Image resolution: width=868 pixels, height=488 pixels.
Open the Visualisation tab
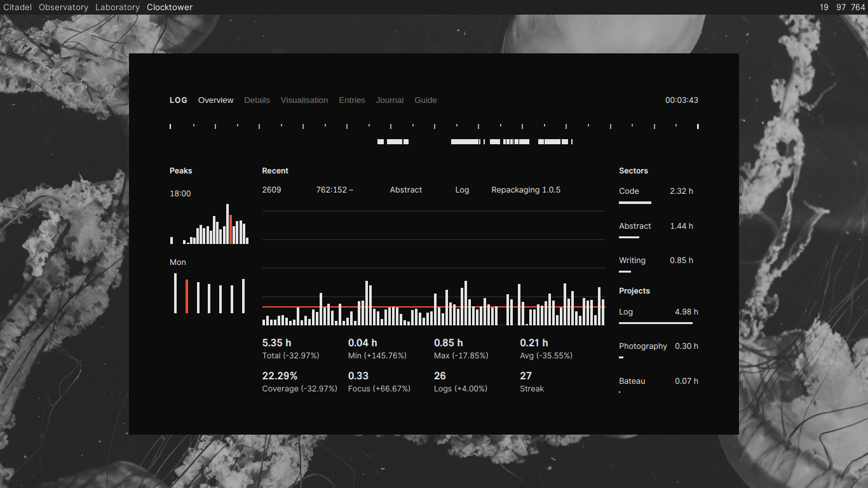304,100
